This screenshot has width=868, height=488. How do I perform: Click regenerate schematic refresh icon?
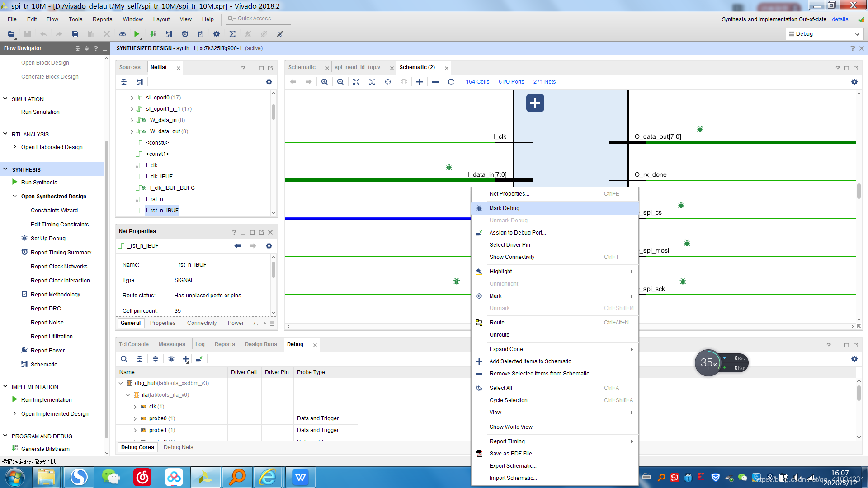(451, 82)
